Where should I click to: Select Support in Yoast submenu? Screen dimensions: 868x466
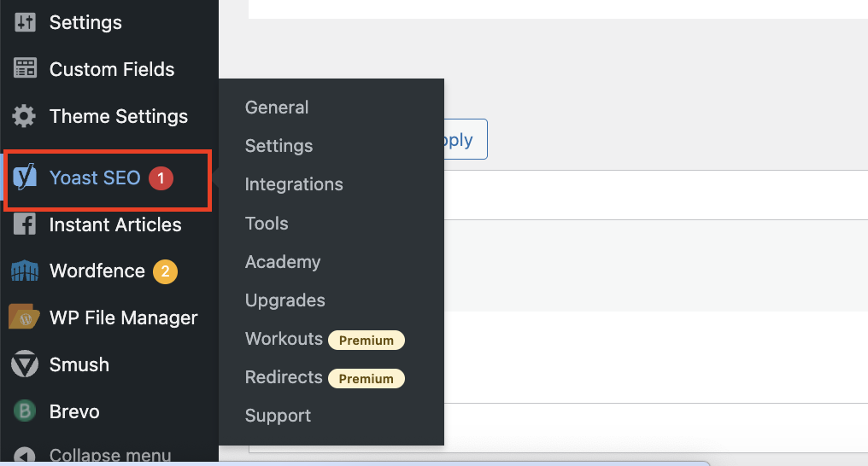point(278,416)
